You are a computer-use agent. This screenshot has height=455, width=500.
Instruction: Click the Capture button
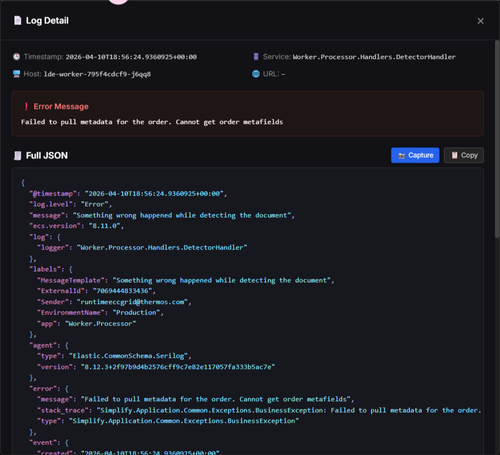click(415, 155)
